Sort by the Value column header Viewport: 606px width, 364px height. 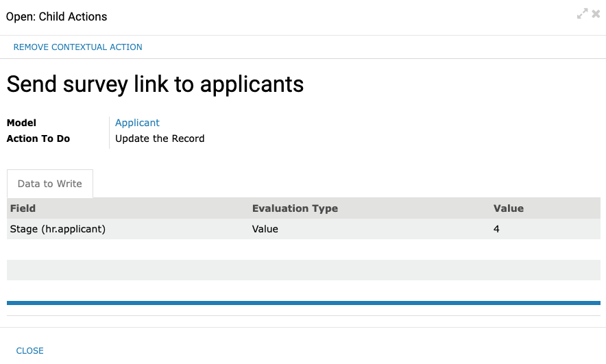[508, 208]
